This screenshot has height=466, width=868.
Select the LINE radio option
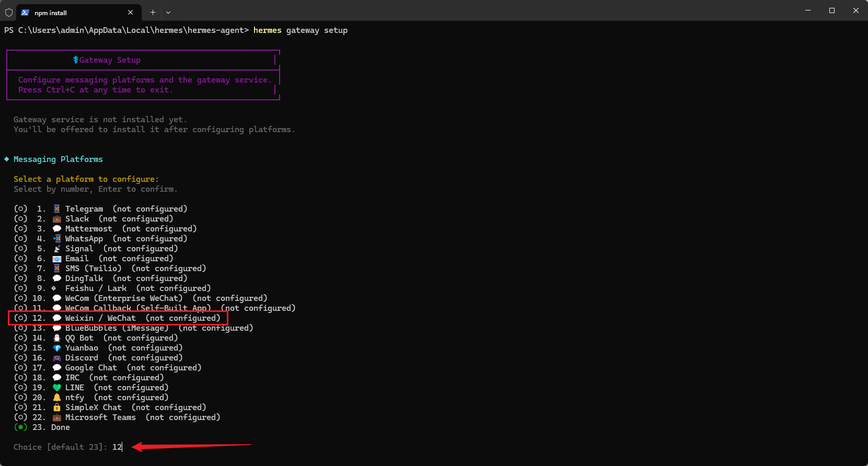click(20, 388)
